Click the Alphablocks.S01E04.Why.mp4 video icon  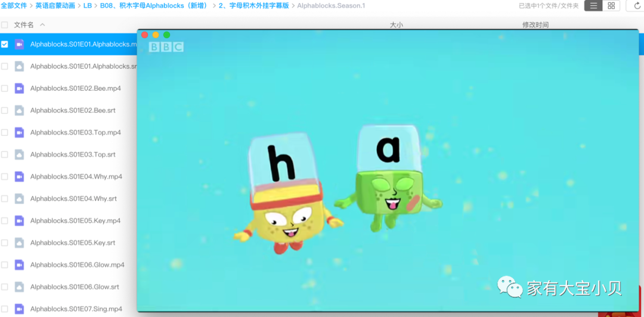click(19, 176)
